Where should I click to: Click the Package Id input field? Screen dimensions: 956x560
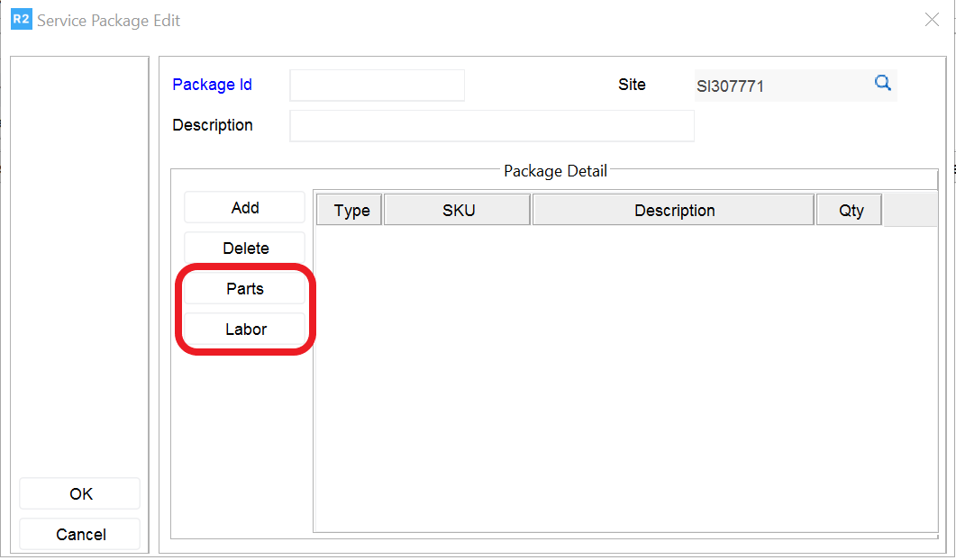coord(377,86)
